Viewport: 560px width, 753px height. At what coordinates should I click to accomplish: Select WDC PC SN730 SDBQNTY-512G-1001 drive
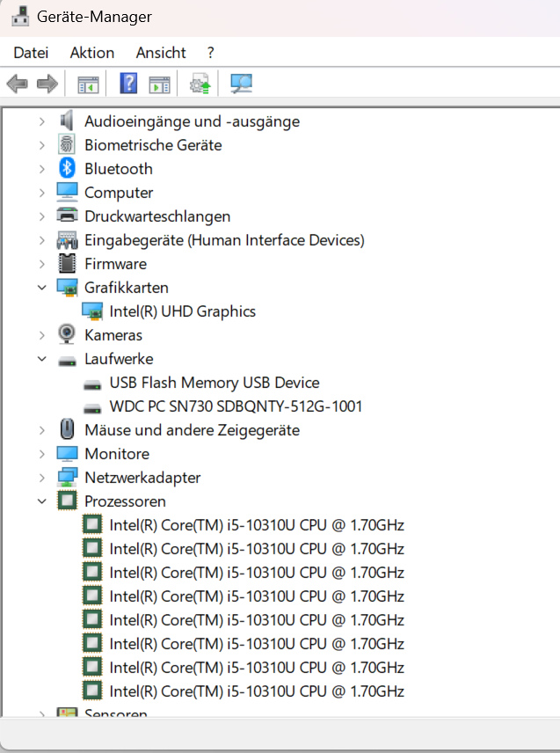click(236, 406)
